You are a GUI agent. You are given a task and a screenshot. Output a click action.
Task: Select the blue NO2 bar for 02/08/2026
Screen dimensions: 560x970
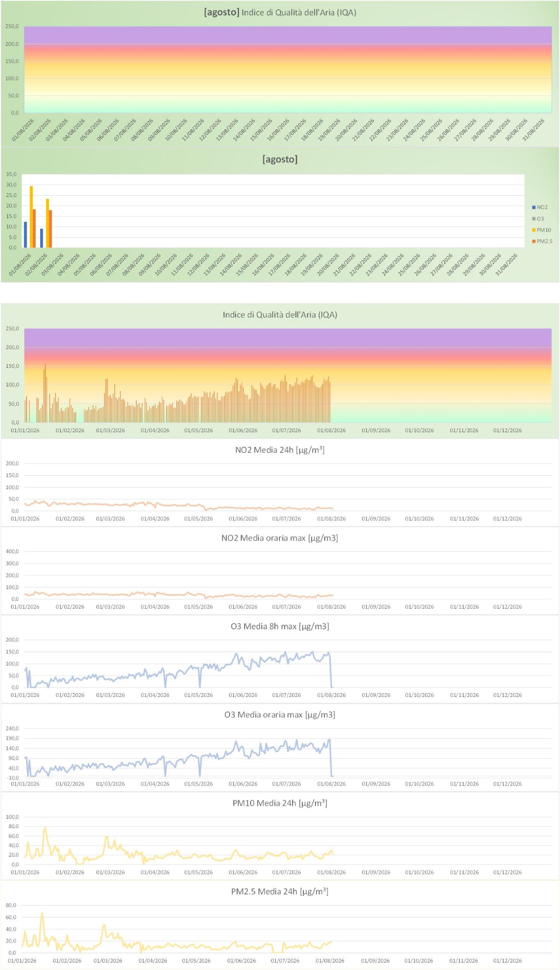42,238
